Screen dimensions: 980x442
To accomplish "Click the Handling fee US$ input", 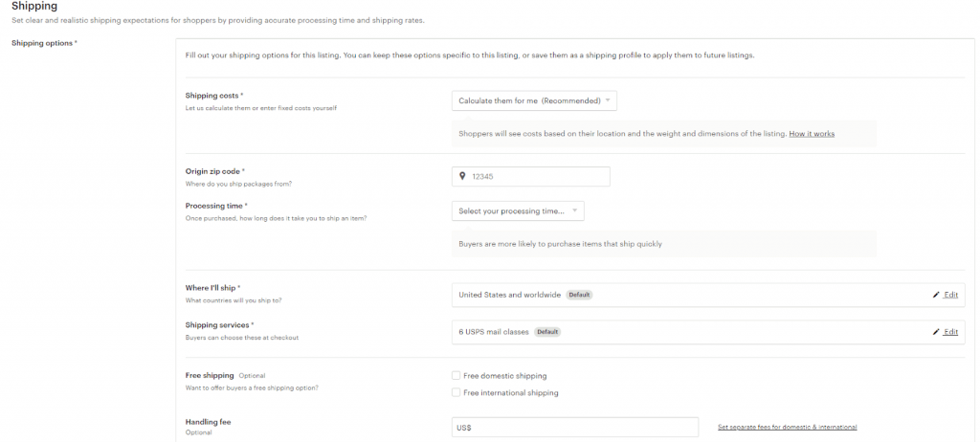I will pos(574,428).
